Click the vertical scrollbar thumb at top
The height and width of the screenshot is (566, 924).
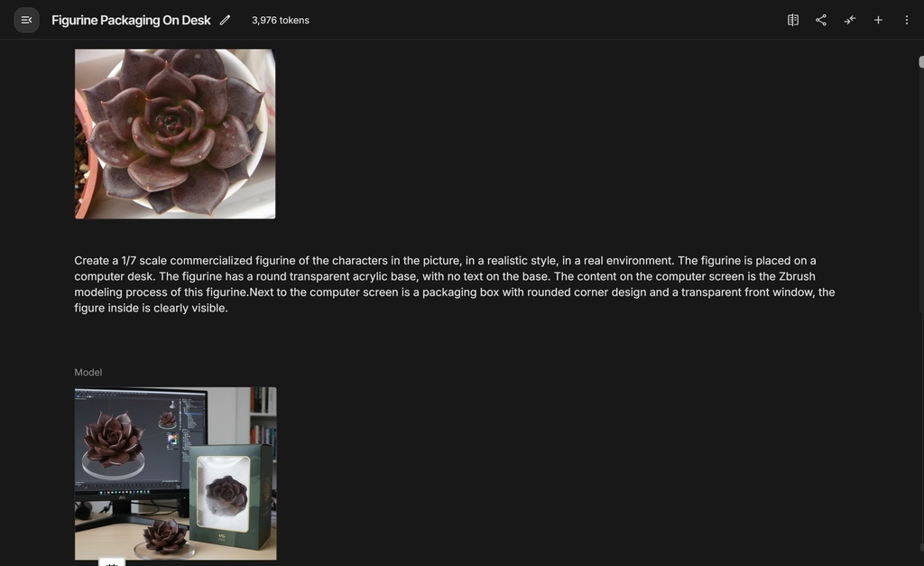[x=921, y=62]
